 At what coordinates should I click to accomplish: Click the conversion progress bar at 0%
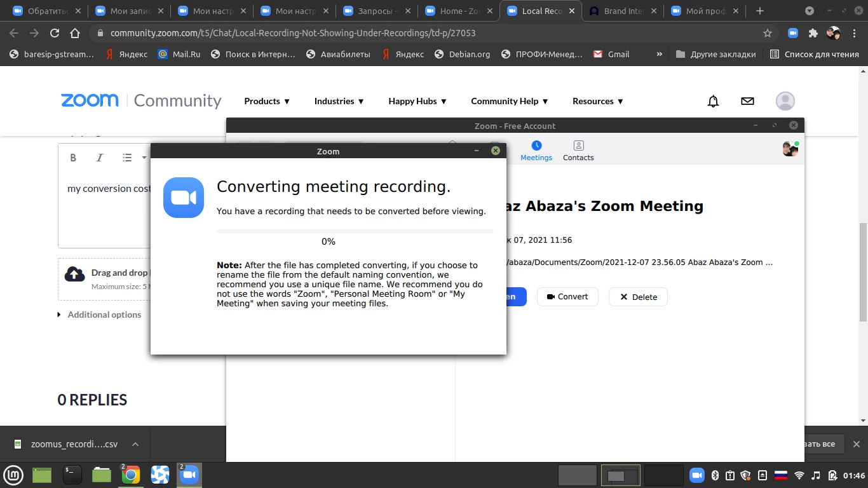(x=355, y=231)
